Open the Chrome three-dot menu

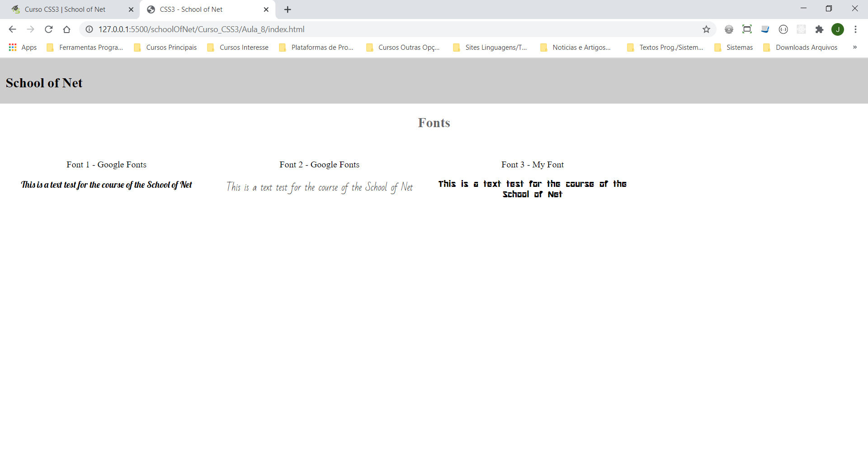pyautogui.click(x=855, y=29)
